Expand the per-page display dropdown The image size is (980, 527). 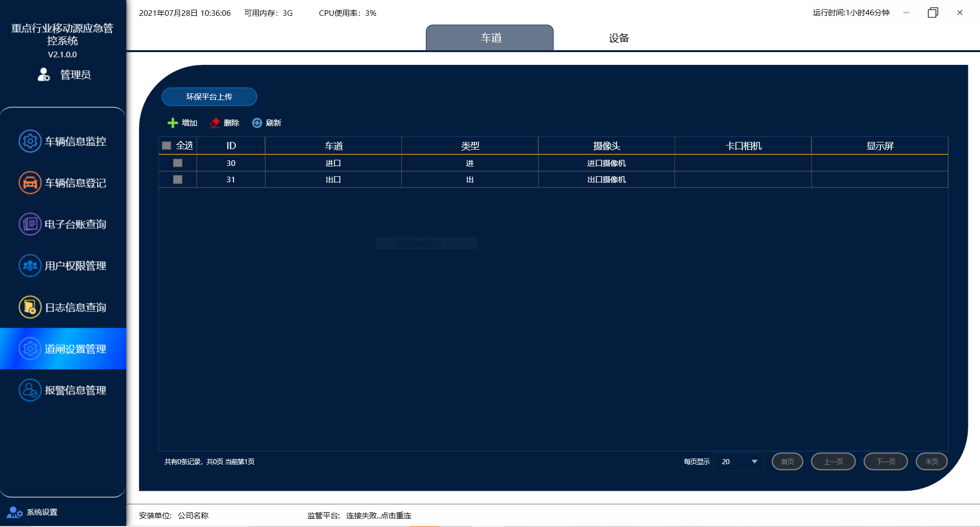pos(754,462)
